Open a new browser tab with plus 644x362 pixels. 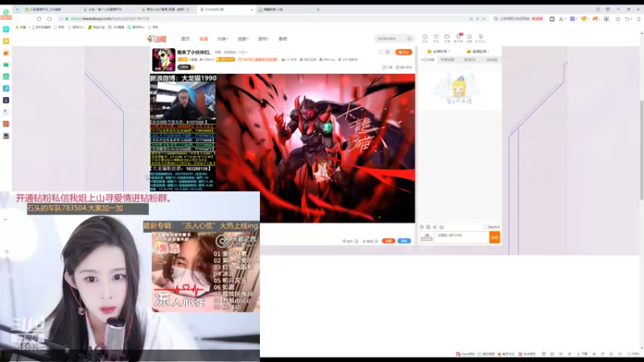coord(318,10)
